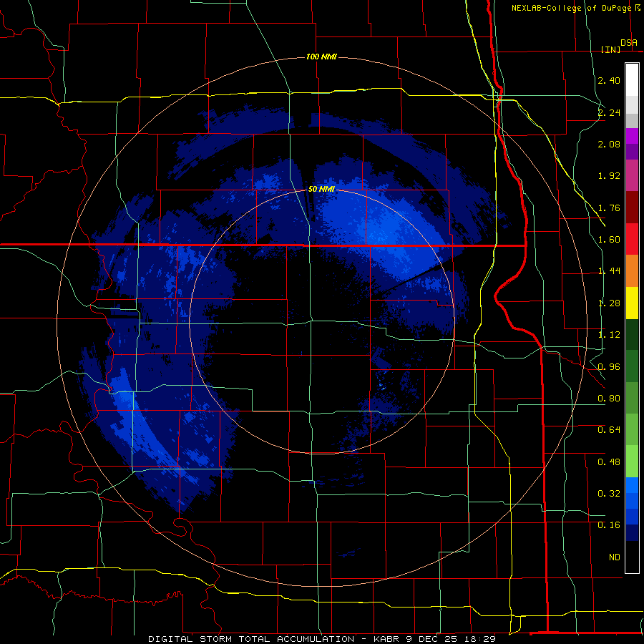
Task: Select the orange legend swatch
Action: pos(632,271)
